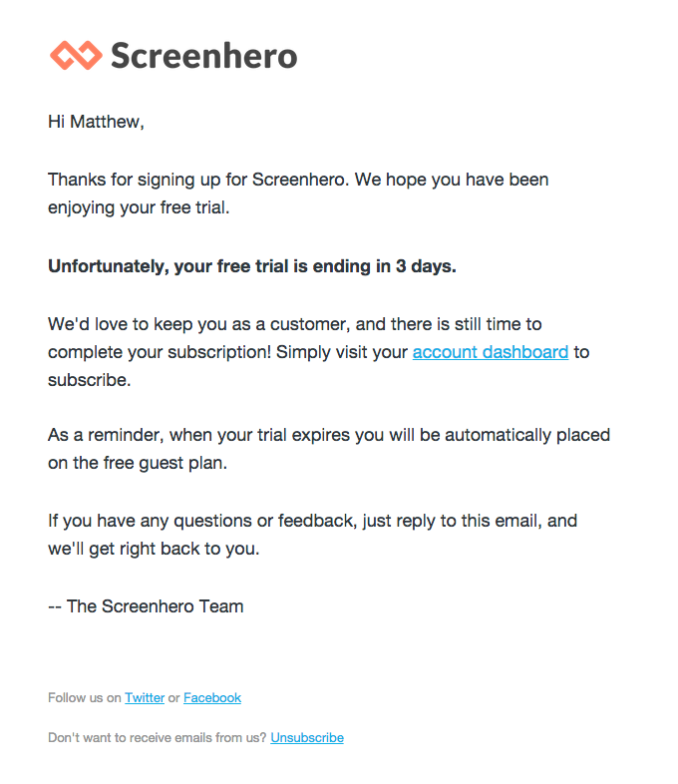
Task: Click the 'Follow us on' footer text
Action: coord(84,698)
